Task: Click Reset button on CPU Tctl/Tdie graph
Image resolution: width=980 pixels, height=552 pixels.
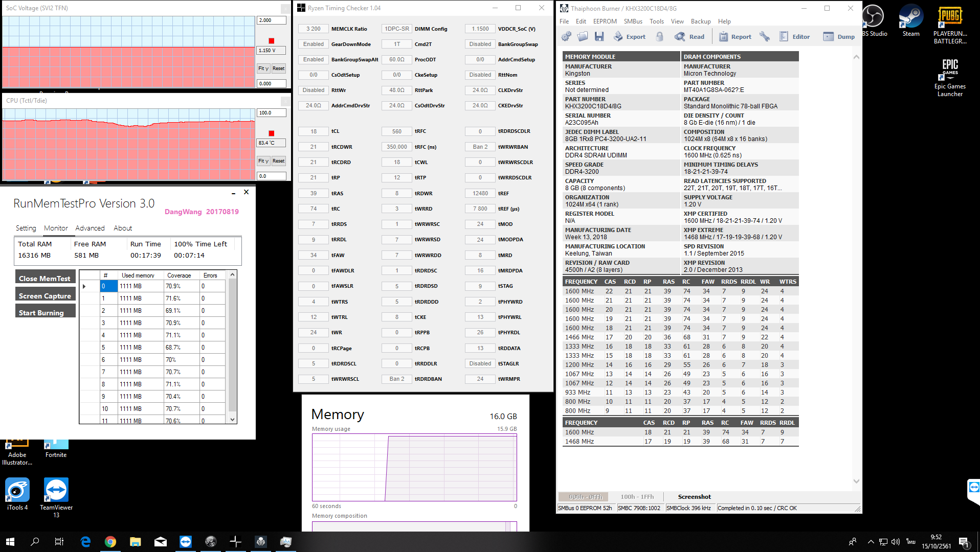Action: tap(278, 161)
